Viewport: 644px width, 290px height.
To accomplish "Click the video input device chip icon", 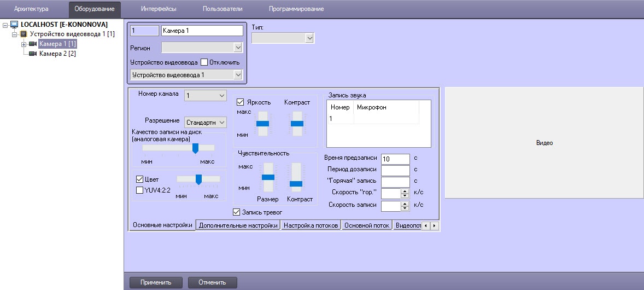I will tap(24, 34).
